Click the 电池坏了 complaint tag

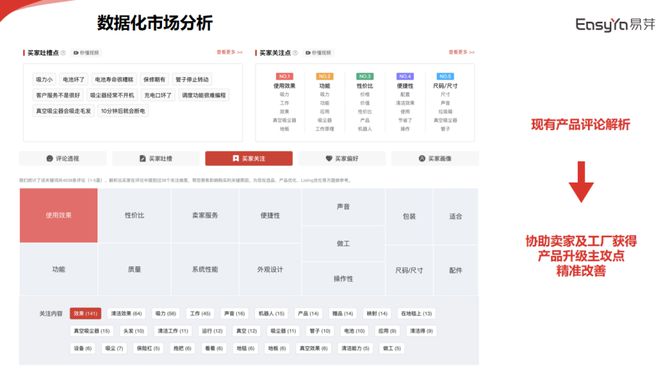[73, 79]
